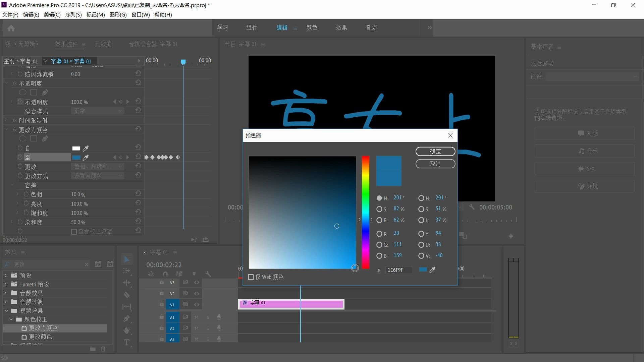Viewport: 644px width, 362px height.
Task: Click the Home icon at top left
Action: tap(11, 28)
